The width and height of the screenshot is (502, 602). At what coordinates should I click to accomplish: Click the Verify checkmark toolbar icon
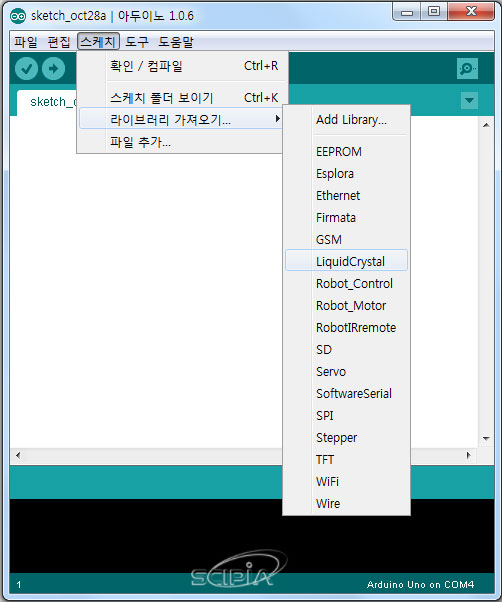tap(26, 69)
